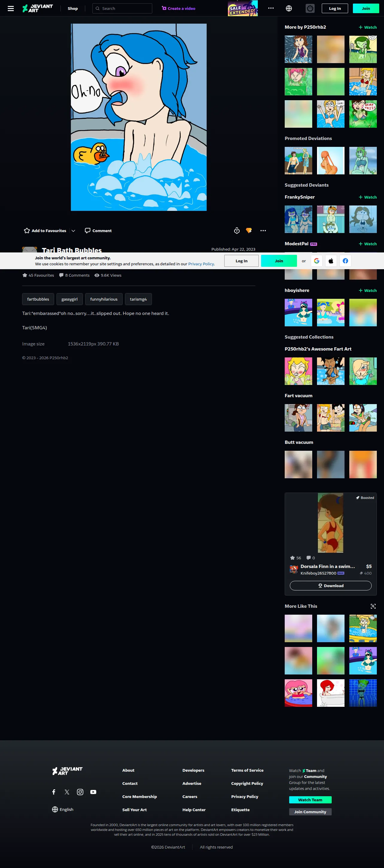384x868 pixels.
Task: Open DeviantArt X social icon in footer
Action: coord(67,792)
